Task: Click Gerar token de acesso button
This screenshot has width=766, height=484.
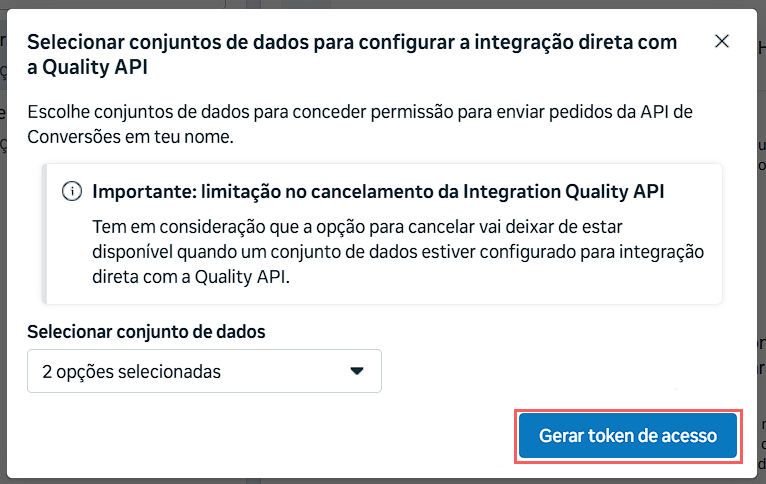Action: 628,436
